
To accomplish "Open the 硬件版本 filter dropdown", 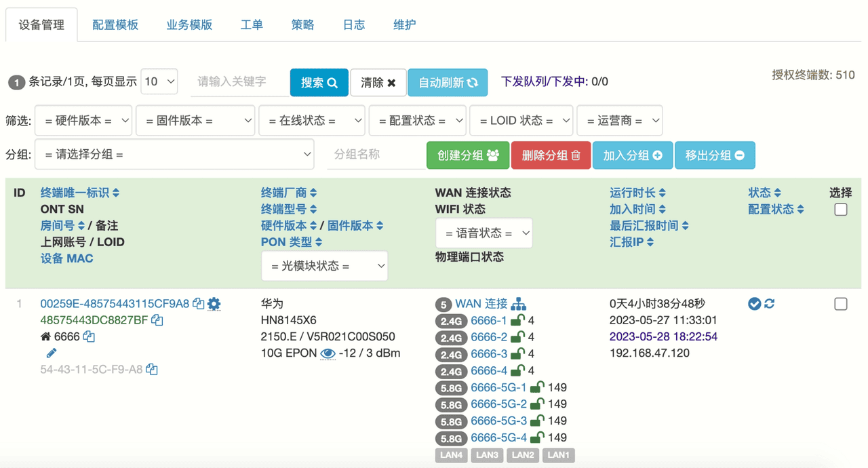I will tap(83, 121).
